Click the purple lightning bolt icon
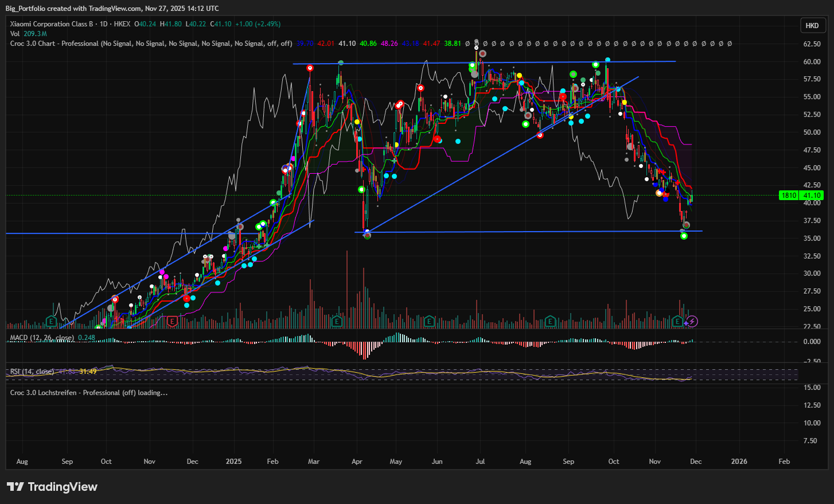Screen dimensions: 834x504 [x=692, y=322]
